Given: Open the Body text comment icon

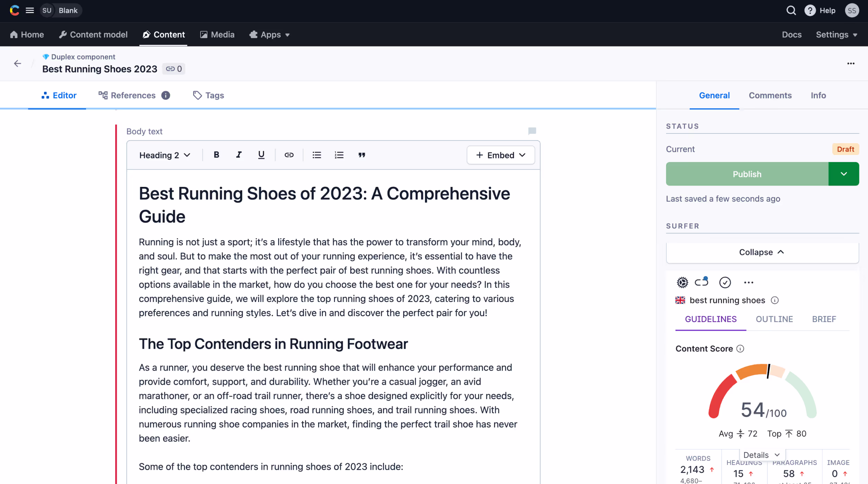Looking at the screenshot, I should pos(532,131).
